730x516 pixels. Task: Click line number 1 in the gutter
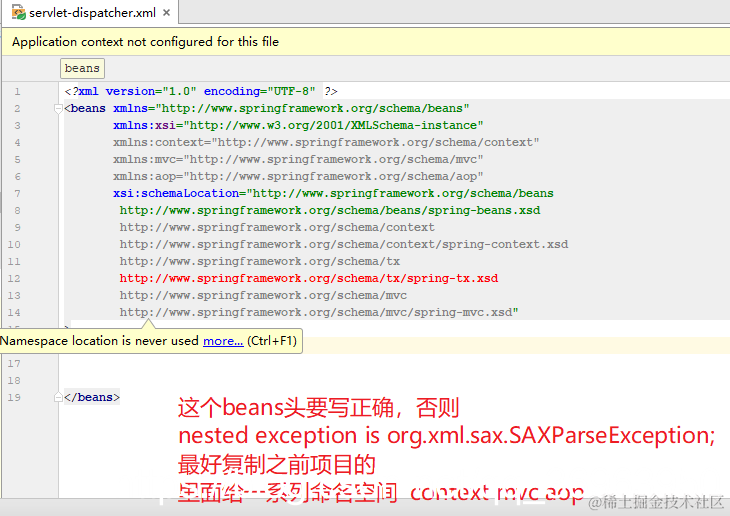(x=17, y=91)
